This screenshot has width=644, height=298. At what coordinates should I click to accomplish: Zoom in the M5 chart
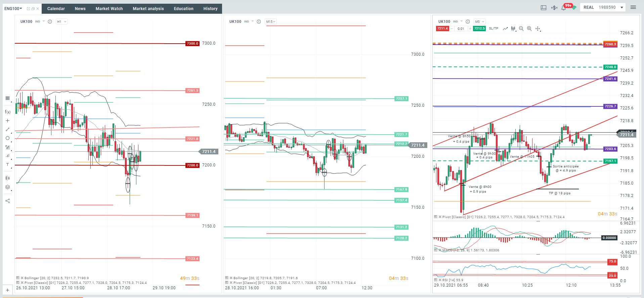(x=529, y=29)
